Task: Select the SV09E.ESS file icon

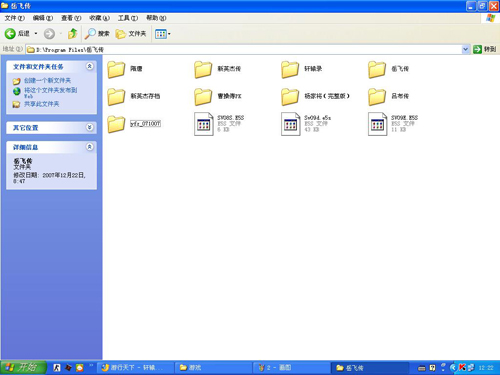Action: pyautogui.click(x=377, y=124)
